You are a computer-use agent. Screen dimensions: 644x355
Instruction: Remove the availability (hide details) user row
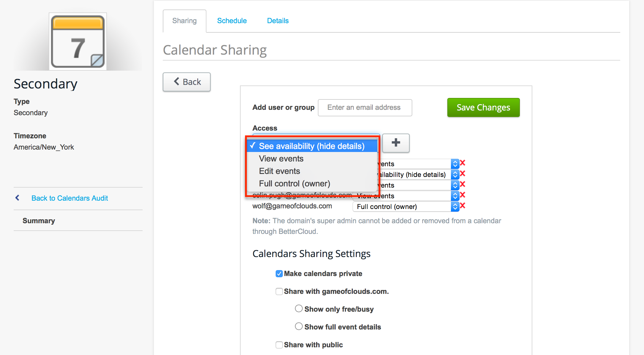coord(463,174)
